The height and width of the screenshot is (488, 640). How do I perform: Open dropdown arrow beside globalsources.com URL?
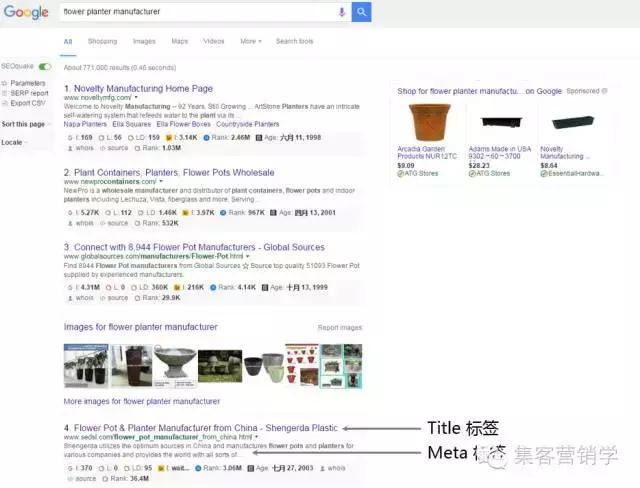click(x=248, y=256)
